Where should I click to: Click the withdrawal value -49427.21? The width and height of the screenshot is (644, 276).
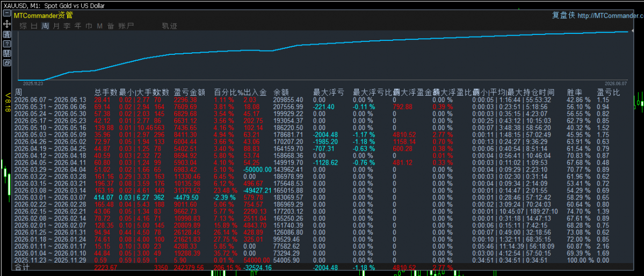pos(257,190)
